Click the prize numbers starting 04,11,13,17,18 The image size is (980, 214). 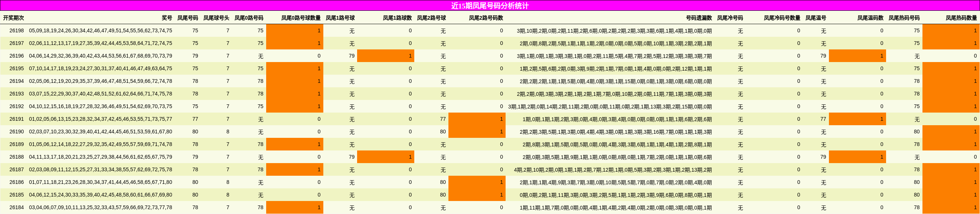(101, 157)
